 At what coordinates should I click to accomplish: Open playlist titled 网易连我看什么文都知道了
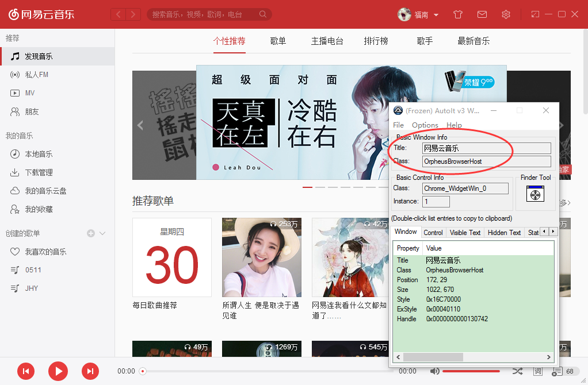(349, 310)
